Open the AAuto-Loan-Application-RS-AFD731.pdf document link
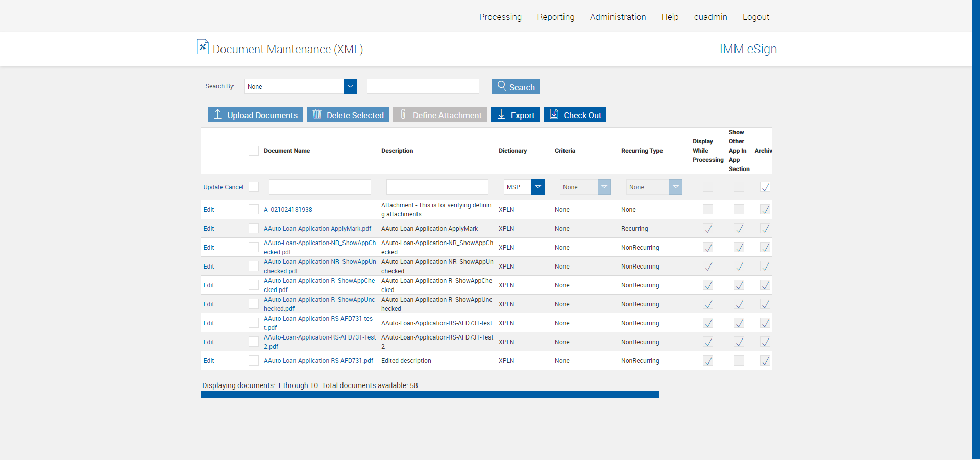 318,361
